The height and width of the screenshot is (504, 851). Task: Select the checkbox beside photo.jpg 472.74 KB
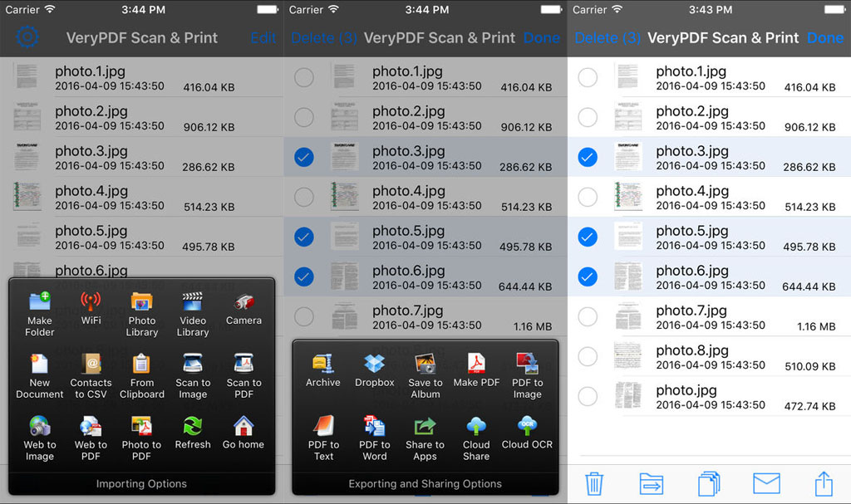(588, 396)
